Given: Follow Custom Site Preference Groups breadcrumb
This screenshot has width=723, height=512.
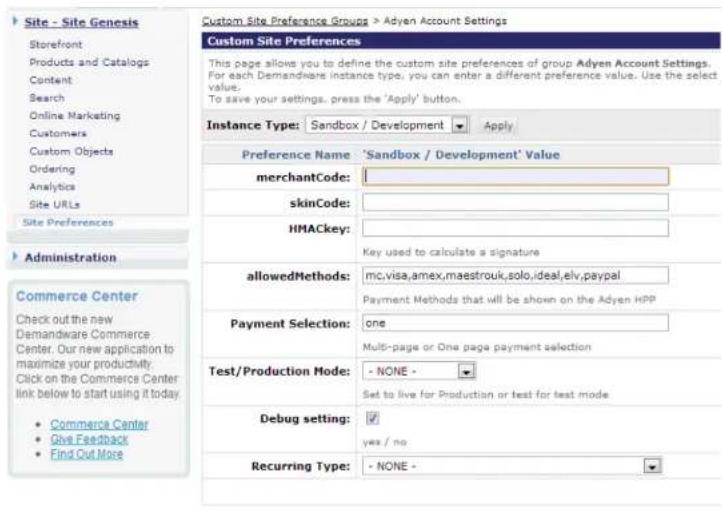Looking at the screenshot, I should pos(285,21).
